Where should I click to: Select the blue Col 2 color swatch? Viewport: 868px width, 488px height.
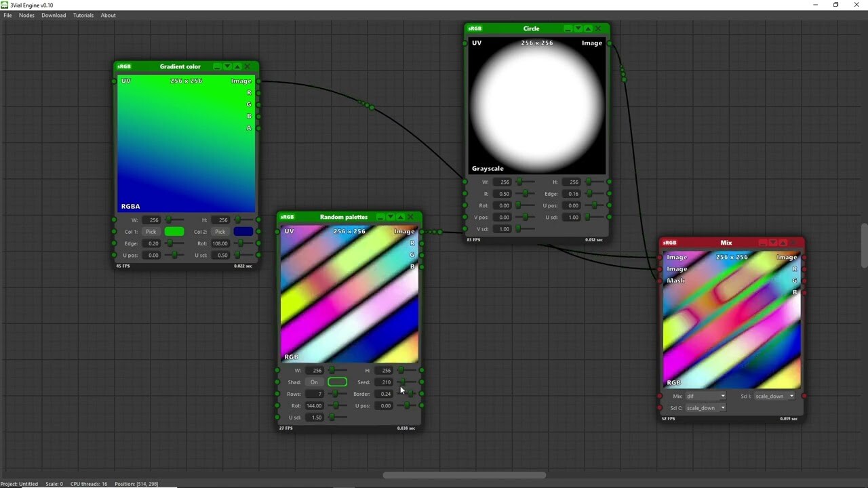coord(243,231)
